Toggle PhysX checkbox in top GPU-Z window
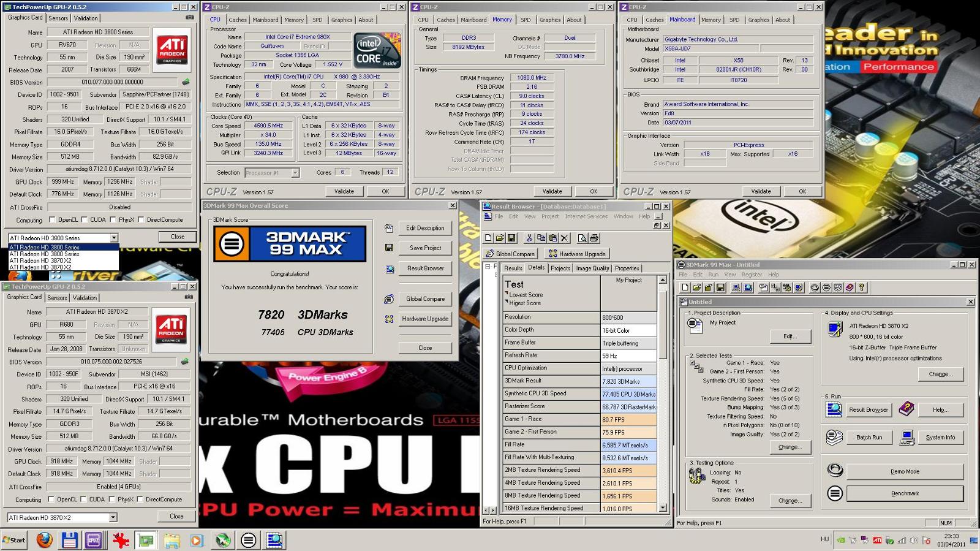The width and height of the screenshot is (980, 551). click(112, 219)
